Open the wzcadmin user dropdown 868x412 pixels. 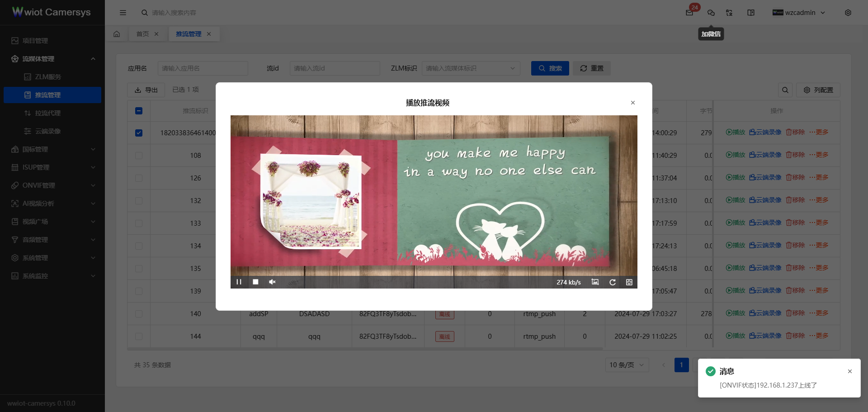(x=799, y=13)
